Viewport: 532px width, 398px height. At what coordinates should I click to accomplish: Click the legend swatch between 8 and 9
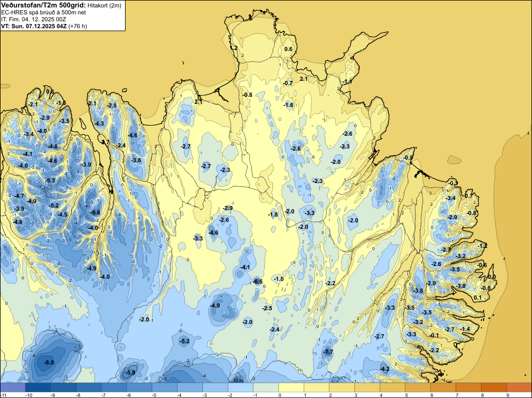click(x=494, y=387)
